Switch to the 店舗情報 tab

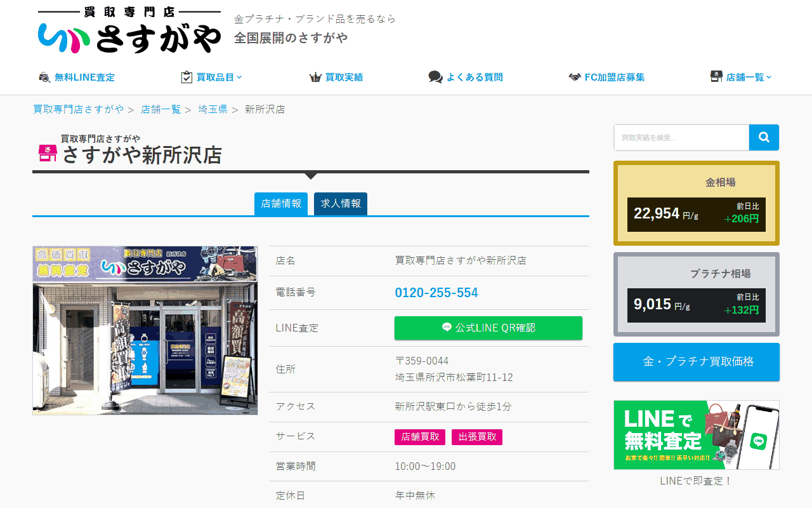point(281,204)
